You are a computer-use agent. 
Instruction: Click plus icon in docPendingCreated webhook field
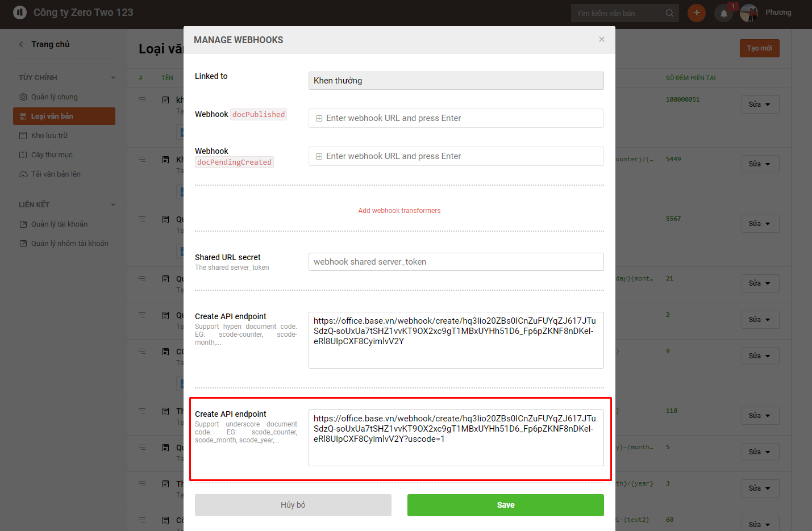[319, 157]
